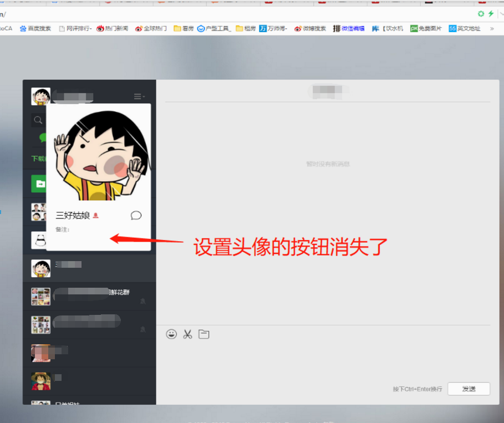Click the blurred chat title at top
The image size is (504, 423).
pyautogui.click(x=328, y=92)
